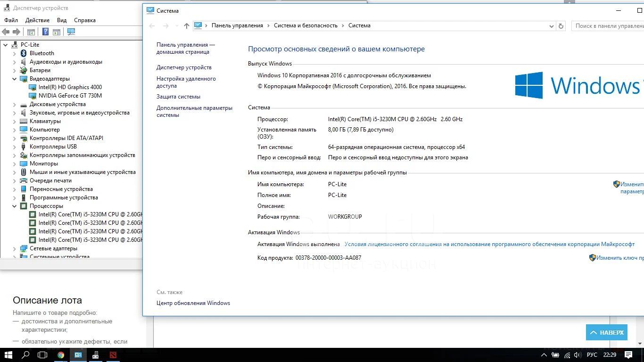Select the Компьютер tree row

point(45,130)
